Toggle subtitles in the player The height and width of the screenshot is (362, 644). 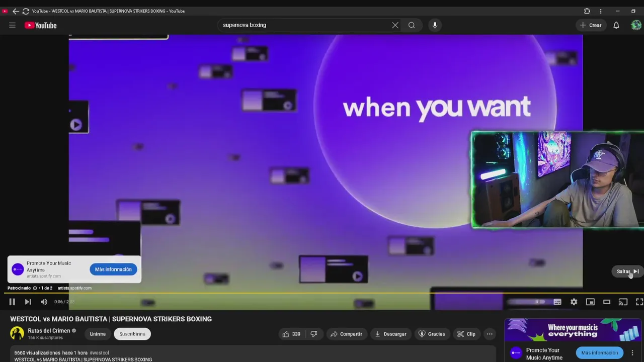(557, 302)
